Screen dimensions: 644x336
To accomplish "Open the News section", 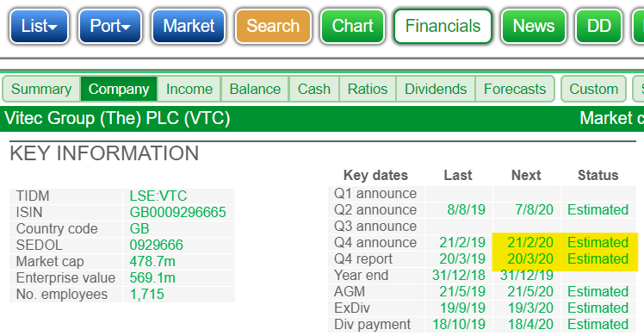I will point(534,27).
